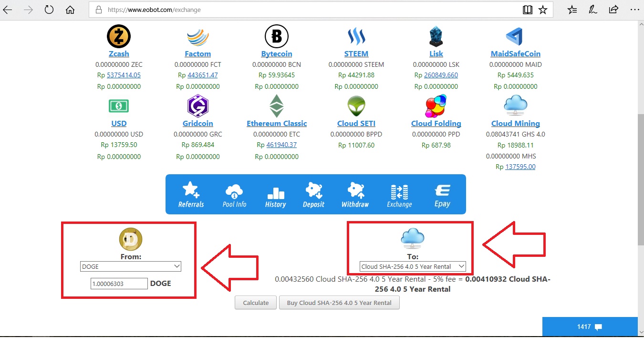Toggle reading view book icon
This screenshot has width=644, height=338.
point(527,10)
